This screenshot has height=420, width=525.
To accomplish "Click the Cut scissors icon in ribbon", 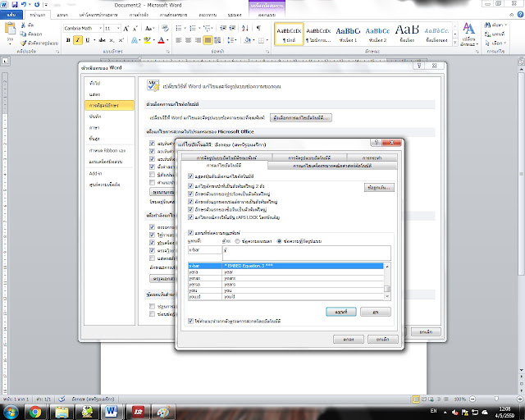I will [23, 25].
